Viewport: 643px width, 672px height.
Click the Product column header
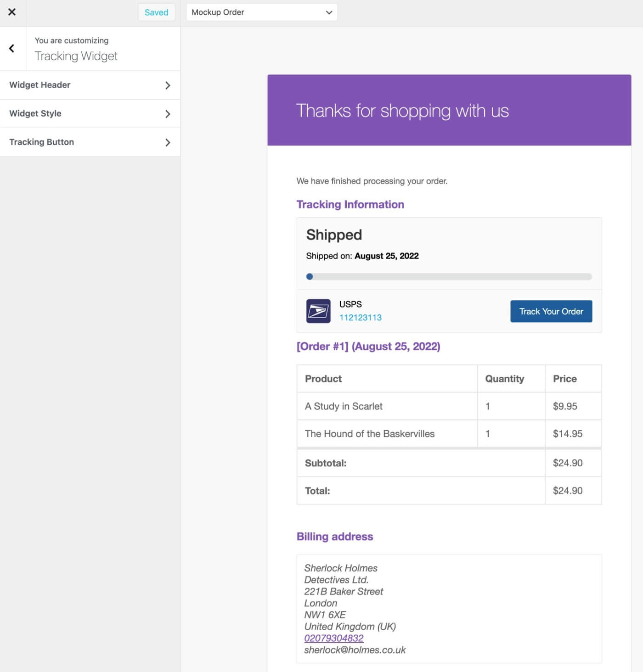pos(387,379)
